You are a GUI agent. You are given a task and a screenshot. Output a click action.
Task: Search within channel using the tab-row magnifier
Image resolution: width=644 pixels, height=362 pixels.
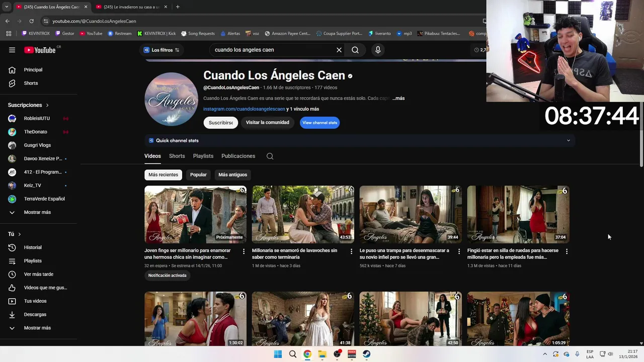270,156
